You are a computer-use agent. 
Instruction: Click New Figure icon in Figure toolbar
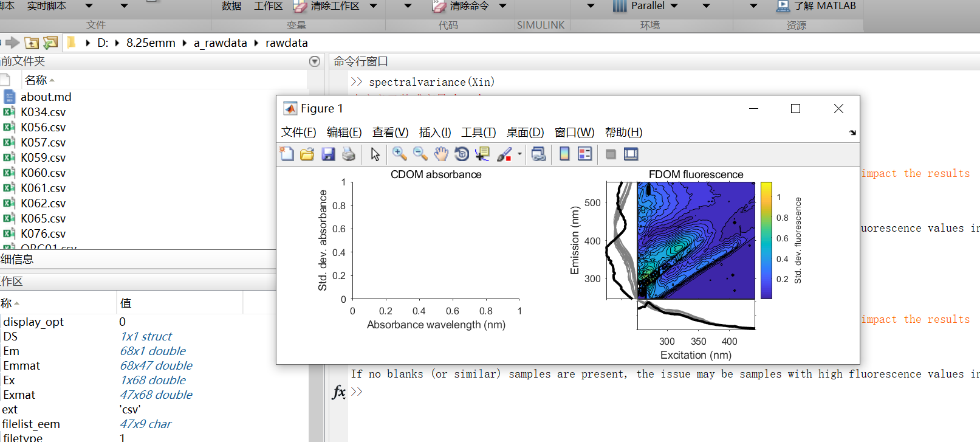287,154
